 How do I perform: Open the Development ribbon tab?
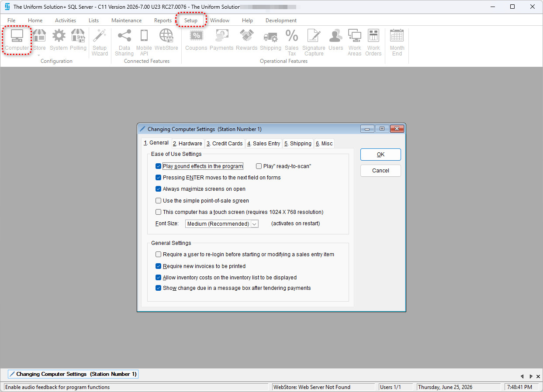click(x=281, y=21)
